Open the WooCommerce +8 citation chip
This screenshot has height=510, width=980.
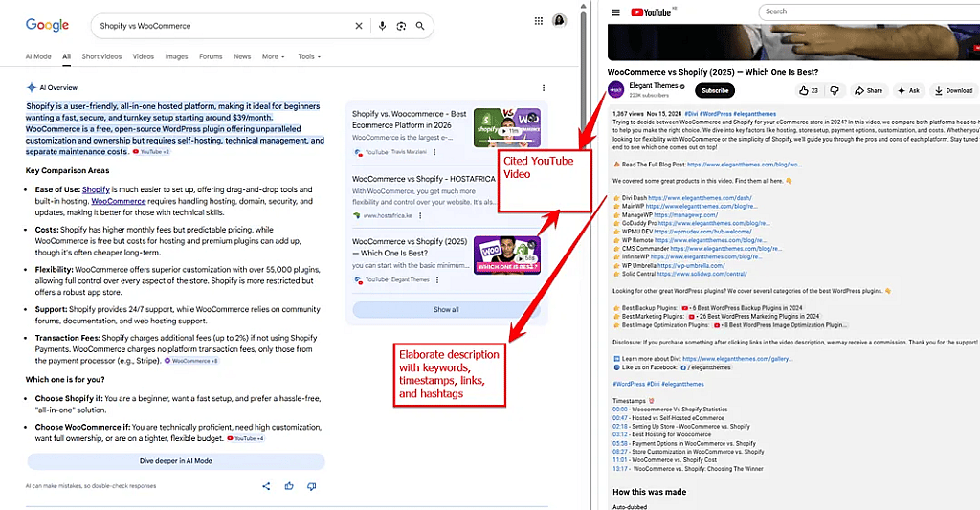pyautogui.click(x=191, y=361)
